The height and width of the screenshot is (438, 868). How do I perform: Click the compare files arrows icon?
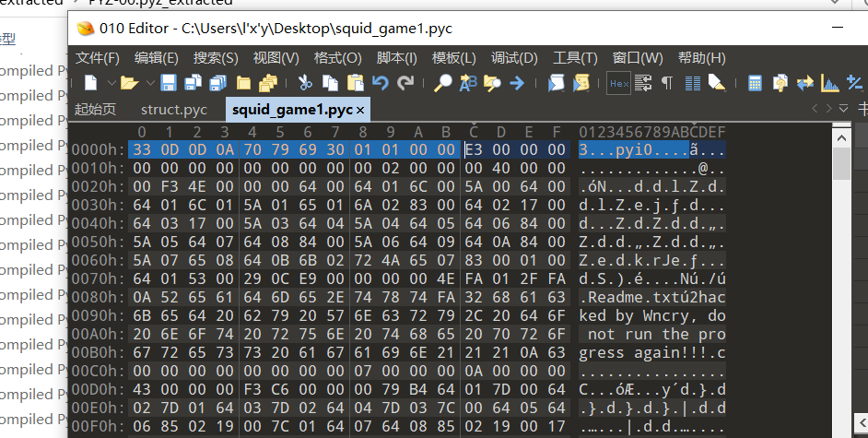pyautogui.click(x=805, y=83)
